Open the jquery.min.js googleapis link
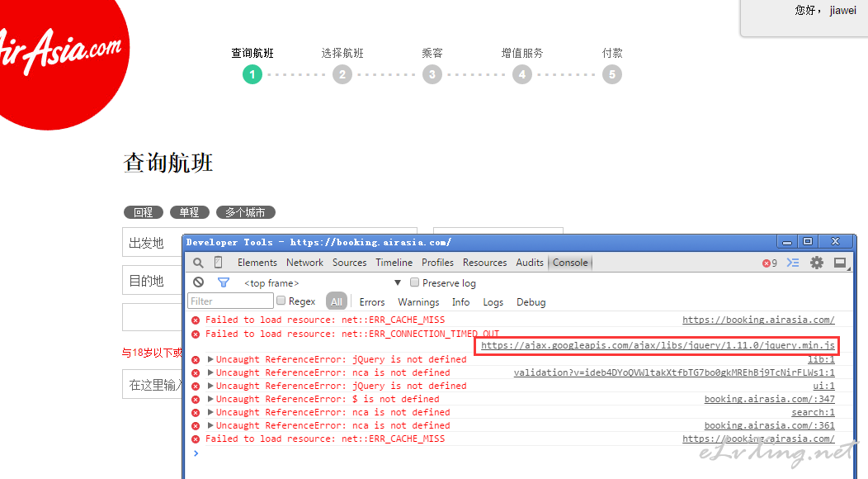868x479 pixels. 658,345
